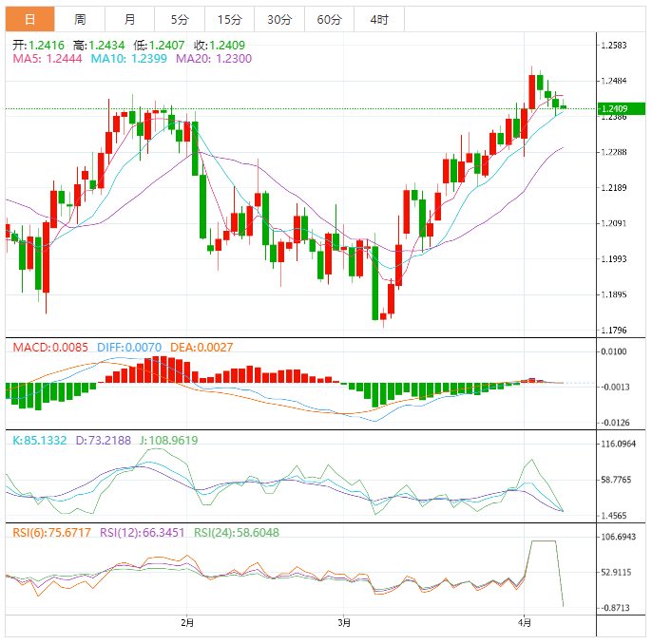Screen dimensions: 652x644
Task: Click the 1.1796 price axis value
Action: (614, 331)
